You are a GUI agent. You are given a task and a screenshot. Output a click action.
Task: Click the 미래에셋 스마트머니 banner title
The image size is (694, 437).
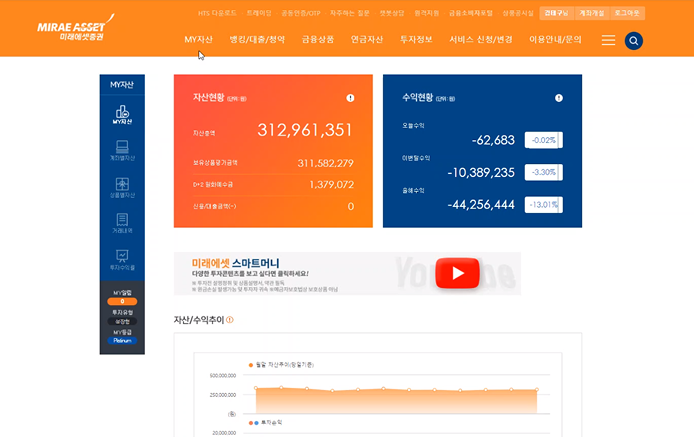pos(235,263)
